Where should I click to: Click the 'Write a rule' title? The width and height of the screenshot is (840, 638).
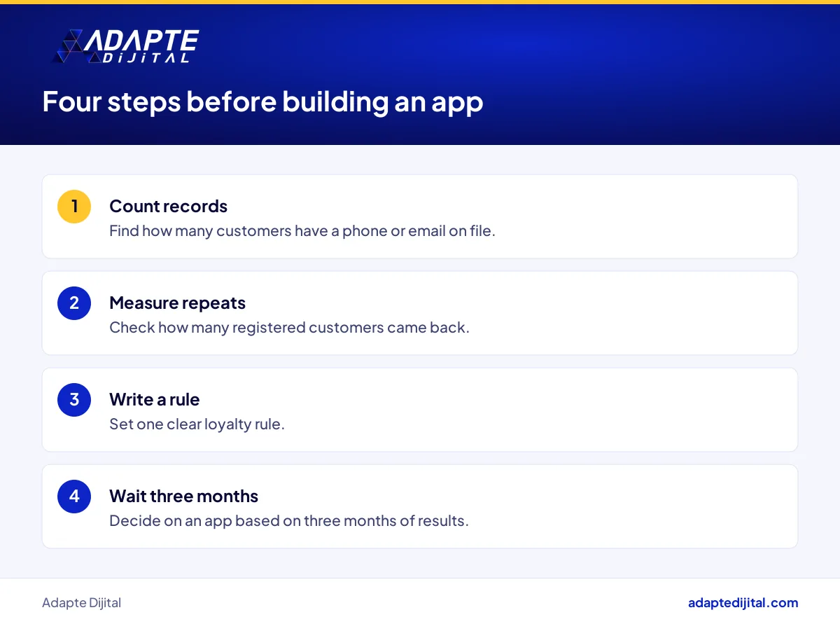coord(154,399)
